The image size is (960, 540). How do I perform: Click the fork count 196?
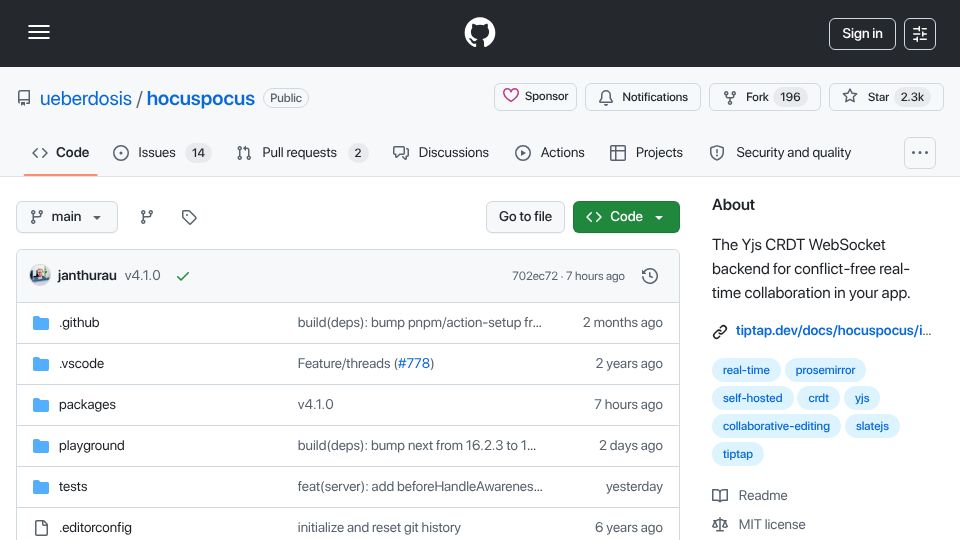[x=790, y=97]
